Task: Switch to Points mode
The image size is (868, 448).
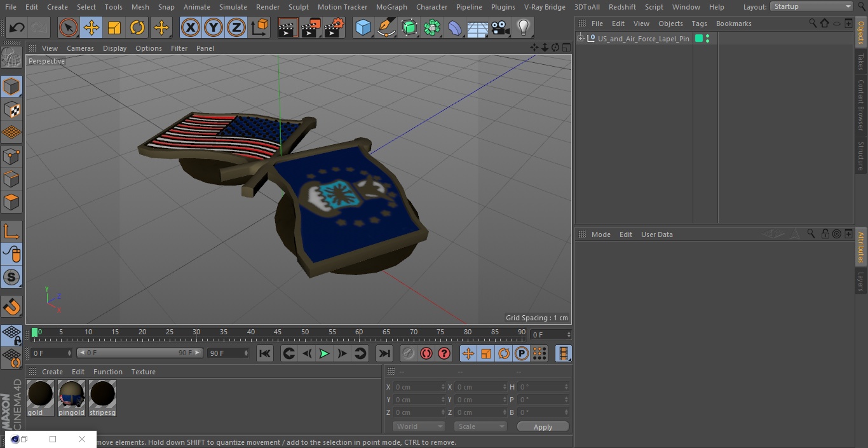Action: pyautogui.click(x=11, y=156)
